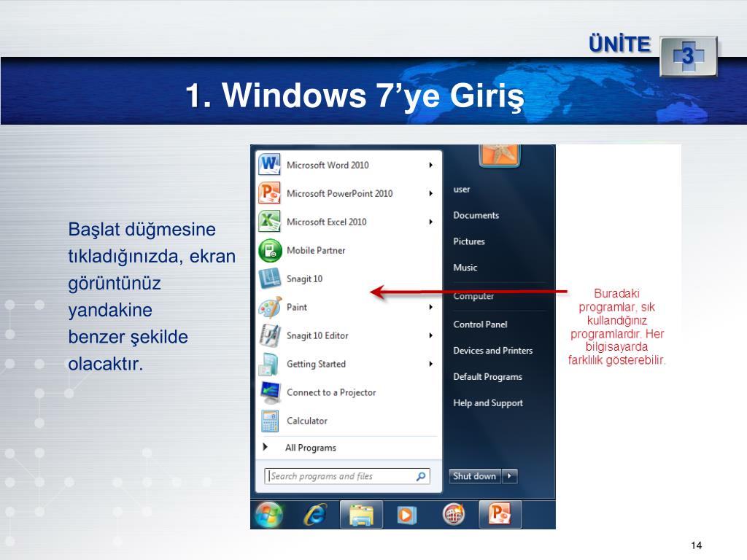Open All Programs list
The height and width of the screenshot is (560, 747).
pyautogui.click(x=311, y=448)
